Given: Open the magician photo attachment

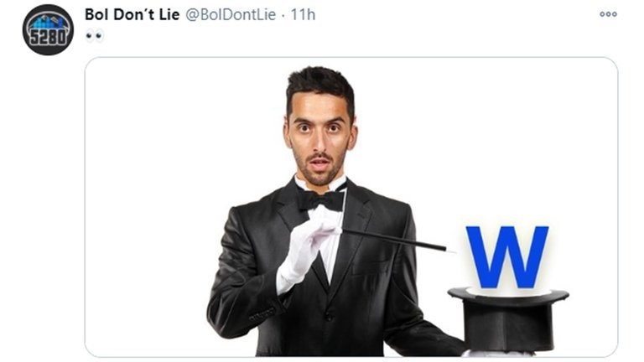Looking at the screenshot, I should click(351, 207).
